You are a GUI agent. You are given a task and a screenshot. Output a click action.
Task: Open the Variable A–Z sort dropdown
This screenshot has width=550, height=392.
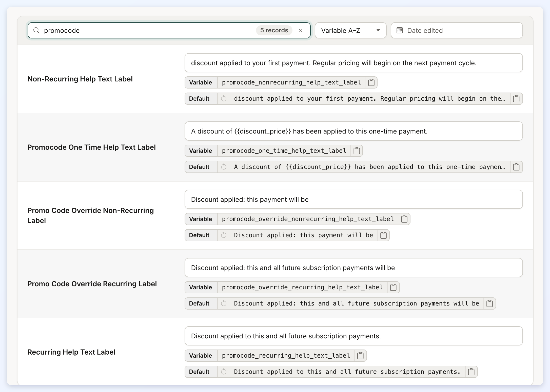[350, 31]
